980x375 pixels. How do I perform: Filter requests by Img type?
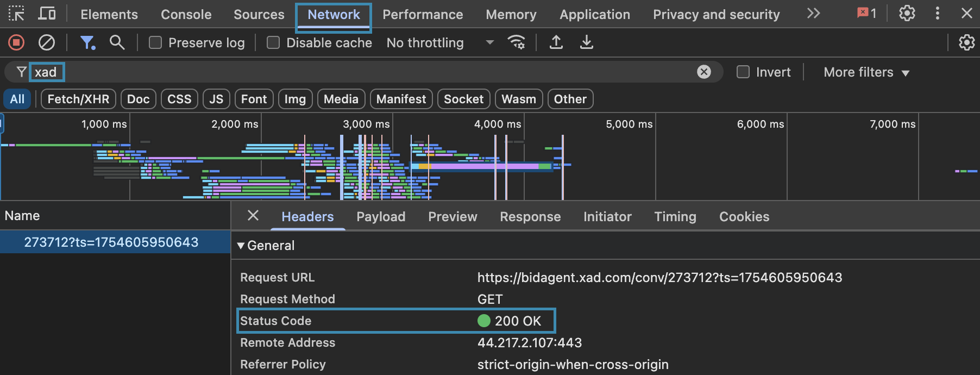(295, 99)
